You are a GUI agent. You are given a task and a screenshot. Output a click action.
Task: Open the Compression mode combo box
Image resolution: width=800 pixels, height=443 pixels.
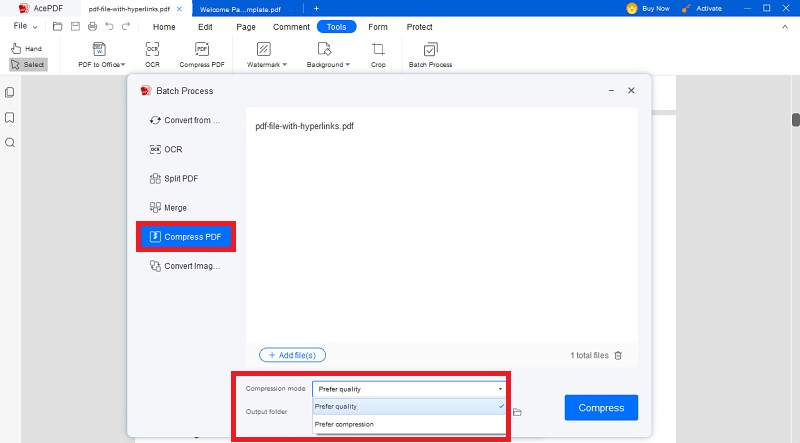(409, 389)
